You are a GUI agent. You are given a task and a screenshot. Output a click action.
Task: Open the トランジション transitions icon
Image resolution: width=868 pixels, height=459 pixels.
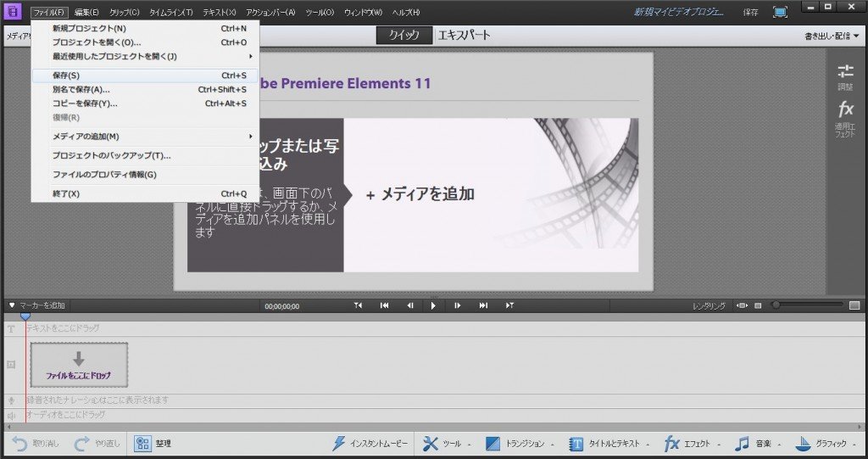click(x=492, y=444)
